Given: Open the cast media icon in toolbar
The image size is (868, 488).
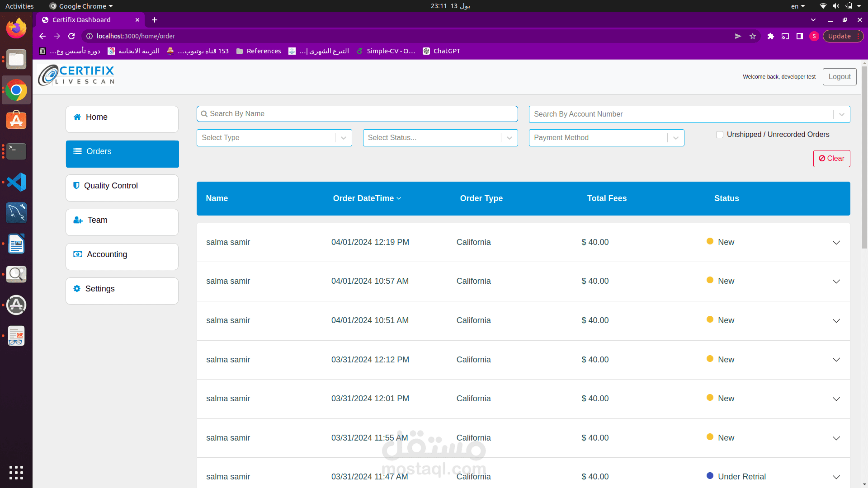Looking at the screenshot, I should click(785, 36).
